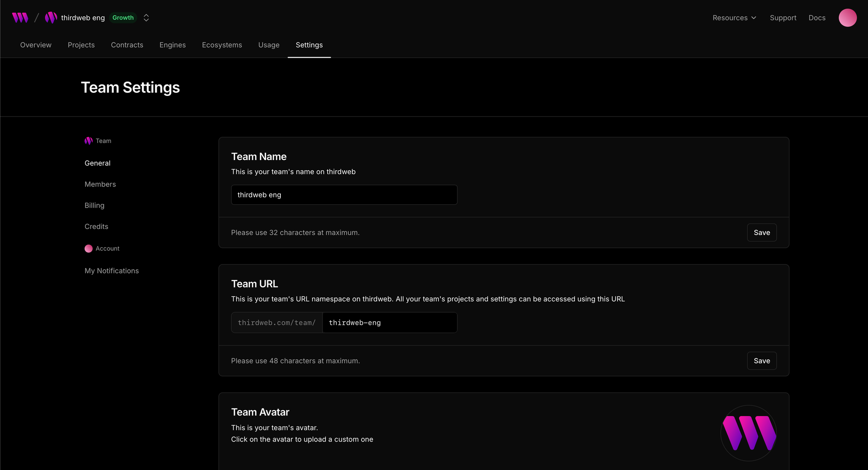868x470 pixels.
Task: Open the Support link in the header
Action: 783,18
